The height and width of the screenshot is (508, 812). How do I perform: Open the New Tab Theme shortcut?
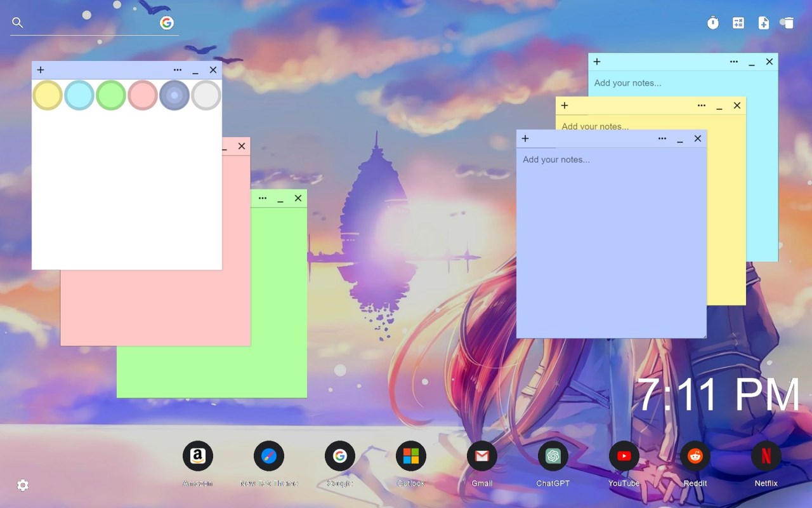pos(269,456)
